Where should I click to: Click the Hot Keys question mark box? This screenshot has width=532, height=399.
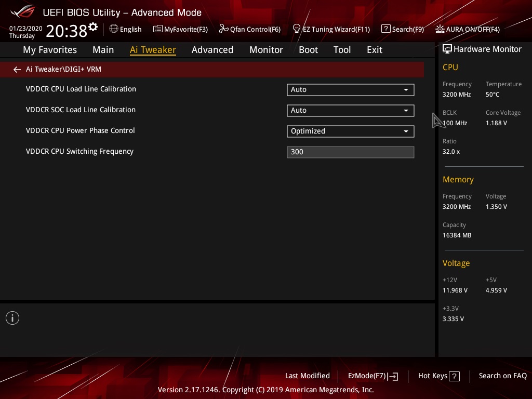[454, 376]
